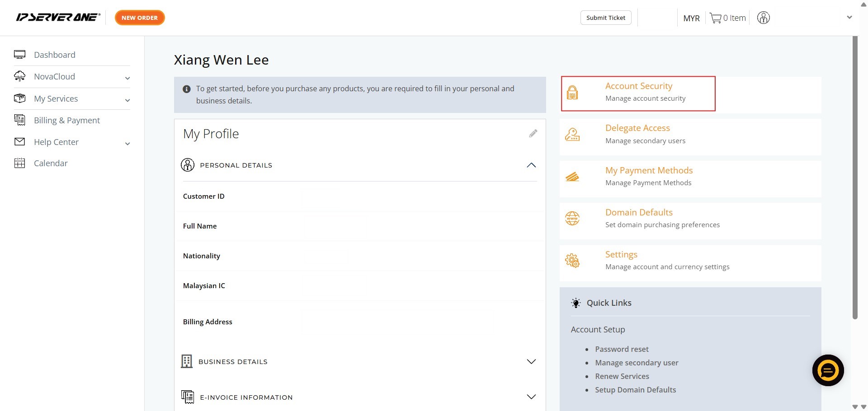Open the shopping cart icon

click(715, 18)
